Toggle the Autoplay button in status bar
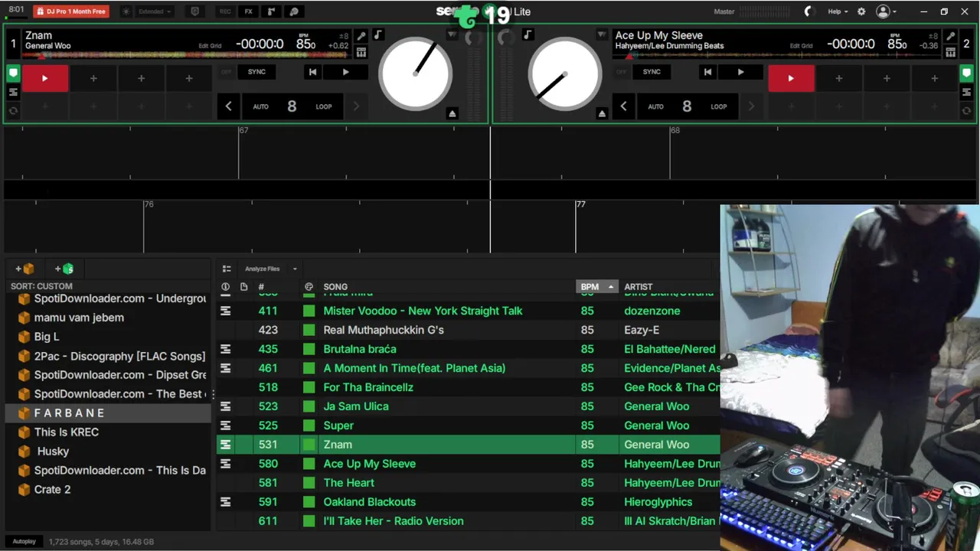The width and height of the screenshot is (980, 551). [x=24, y=542]
